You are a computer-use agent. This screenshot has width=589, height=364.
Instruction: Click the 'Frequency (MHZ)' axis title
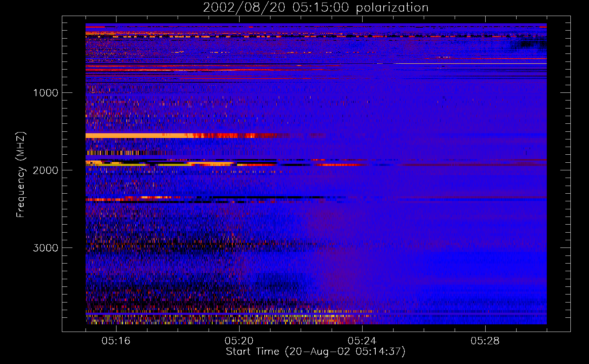tap(21, 175)
